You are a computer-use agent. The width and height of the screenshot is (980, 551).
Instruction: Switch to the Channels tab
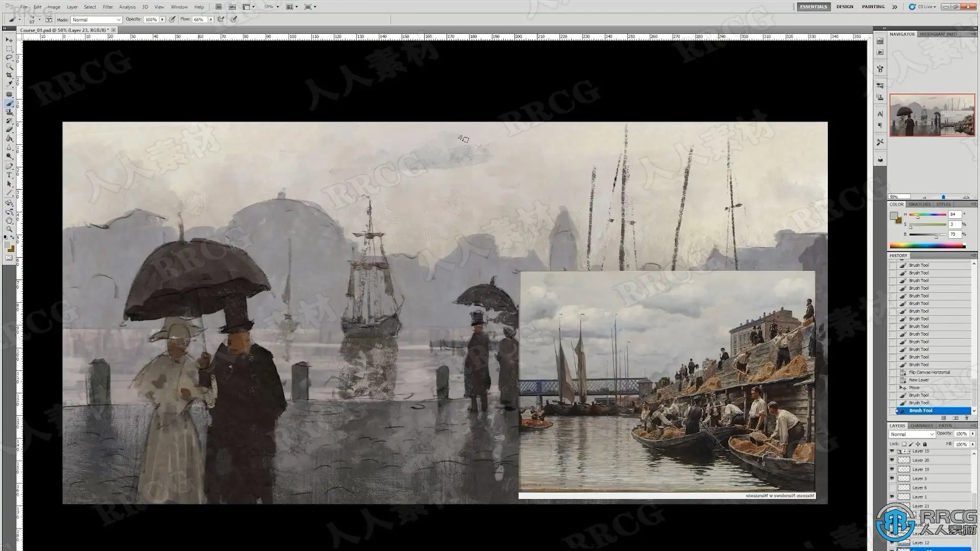pos(921,425)
